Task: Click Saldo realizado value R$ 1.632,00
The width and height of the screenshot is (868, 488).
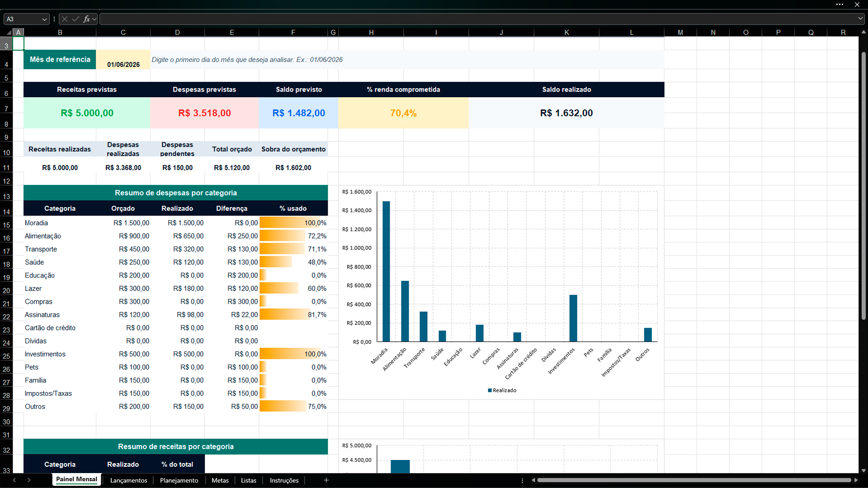Action: click(x=566, y=113)
